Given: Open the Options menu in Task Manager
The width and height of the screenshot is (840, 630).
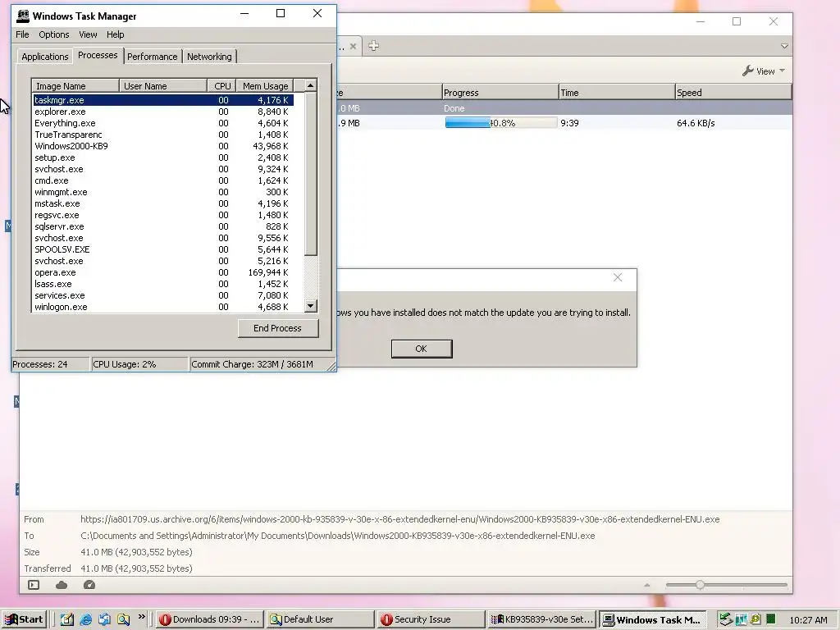Looking at the screenshot, I should tap(53, 34).
